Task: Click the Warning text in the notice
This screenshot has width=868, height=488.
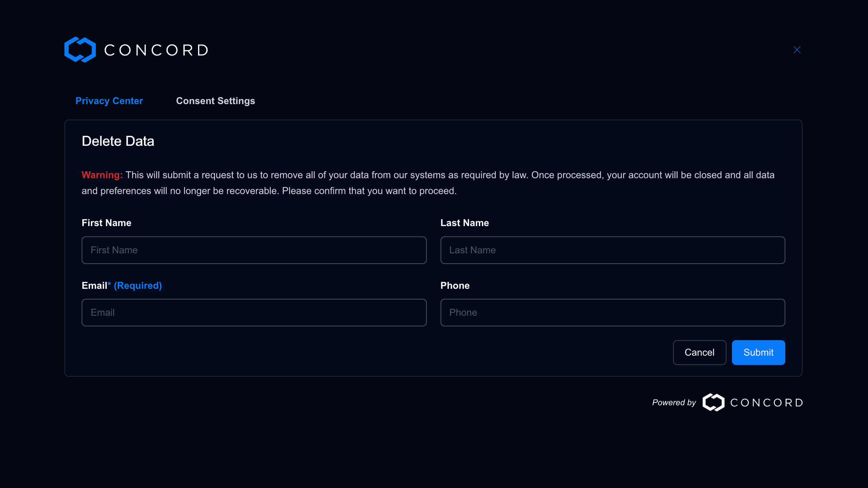Action: click(102, 175)
